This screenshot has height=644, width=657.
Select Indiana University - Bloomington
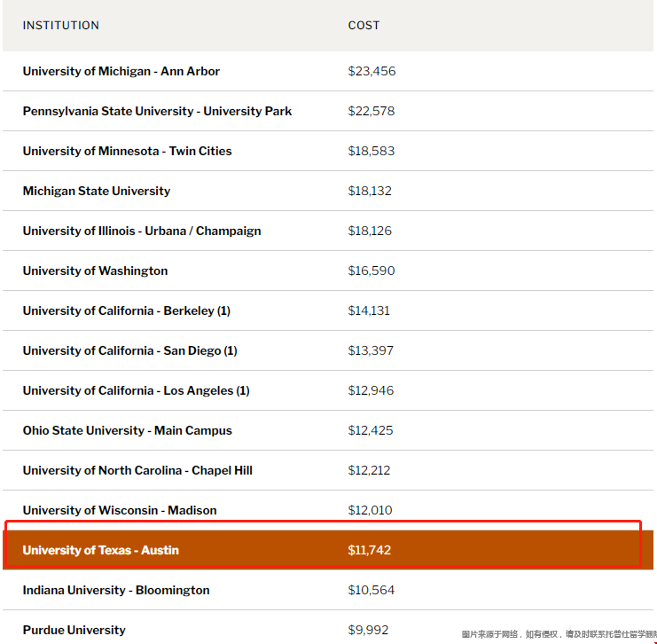click(116, 591)
